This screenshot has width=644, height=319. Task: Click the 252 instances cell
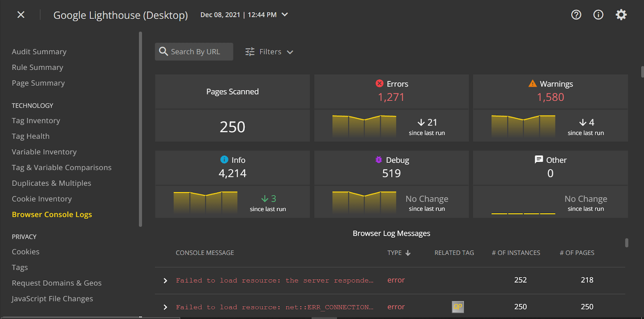tap(520, 280)
